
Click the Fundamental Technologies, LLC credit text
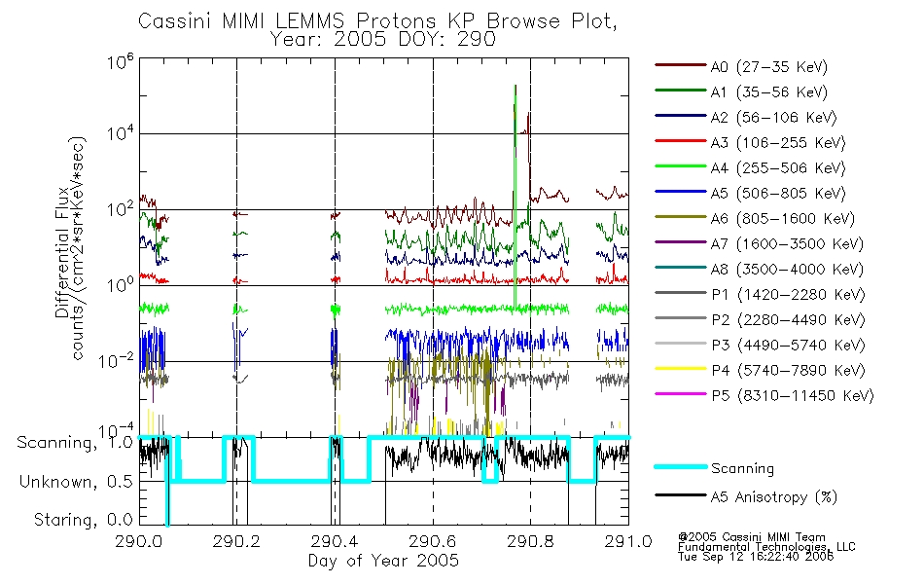[x=766, y=547]
